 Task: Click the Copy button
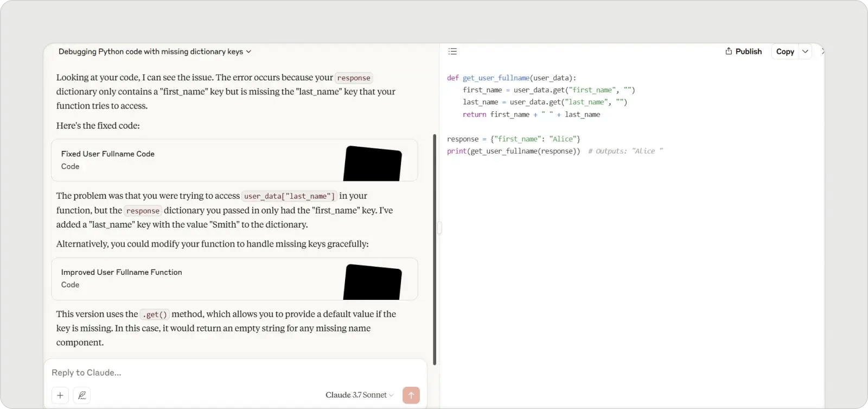(x=784, y=52)
